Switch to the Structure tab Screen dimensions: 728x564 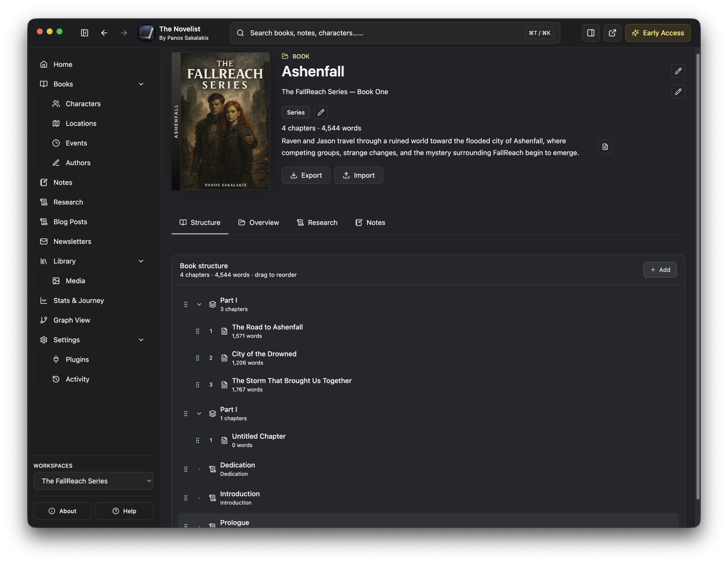pyautogui.click(x=200, y=223)
